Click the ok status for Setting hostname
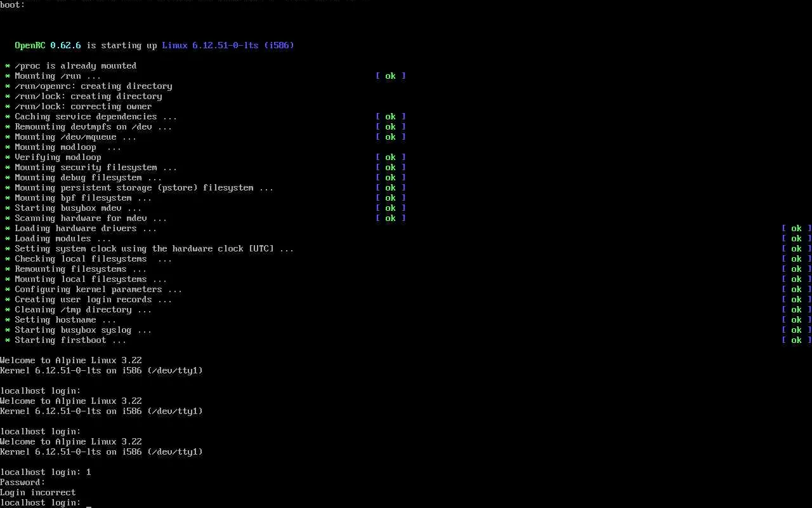 click(x=797, y=320)
